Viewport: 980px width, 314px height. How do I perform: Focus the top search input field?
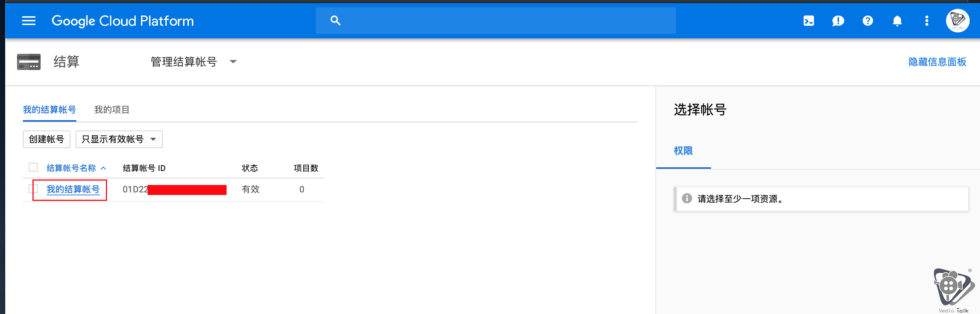495,21
